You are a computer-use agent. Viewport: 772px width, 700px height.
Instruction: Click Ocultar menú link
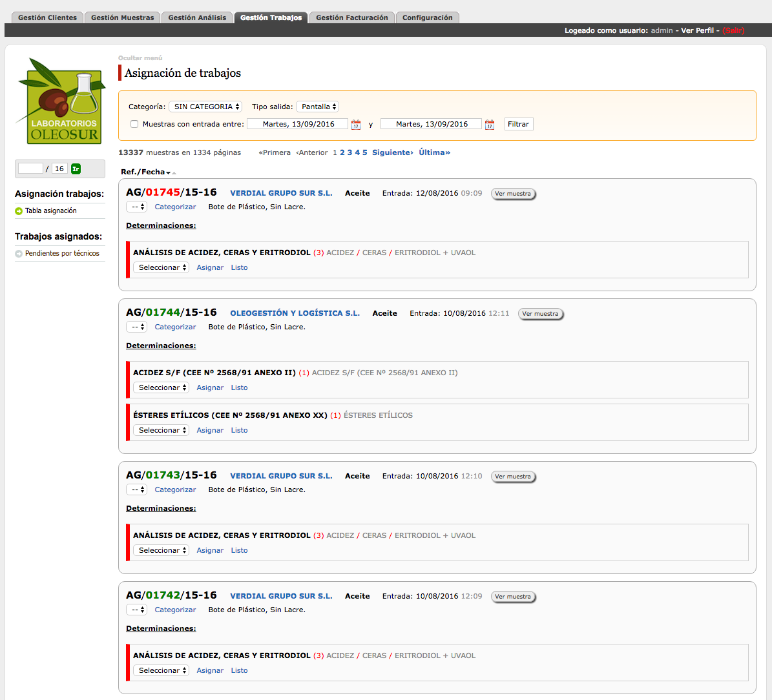pos(140,58)
